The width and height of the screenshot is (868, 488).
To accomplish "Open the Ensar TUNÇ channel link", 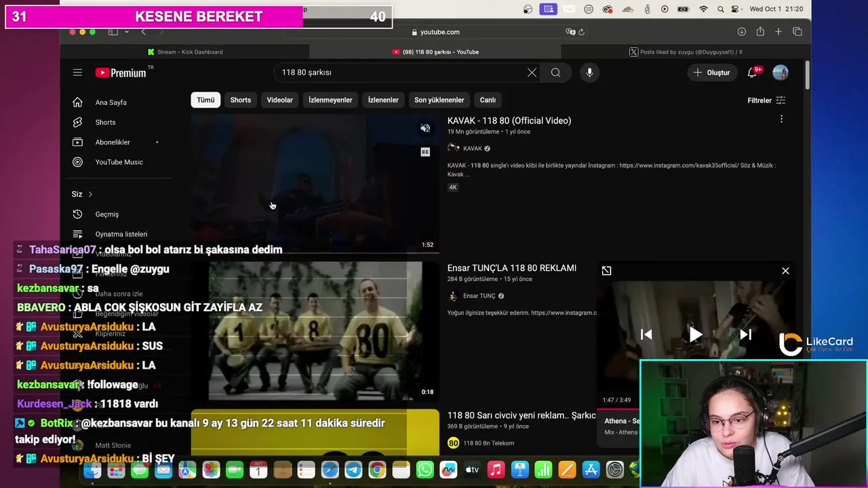I will tap(479, 296).
